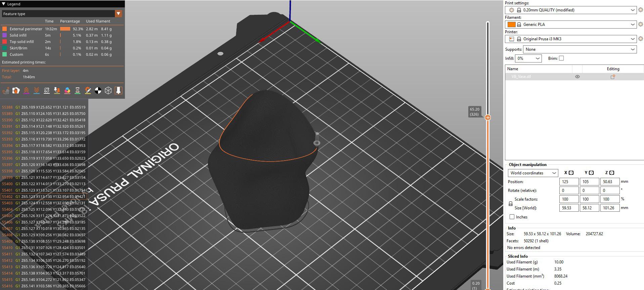Click the filament orange color swatch
Screen dimensions: 644x290
pos(511,25)
